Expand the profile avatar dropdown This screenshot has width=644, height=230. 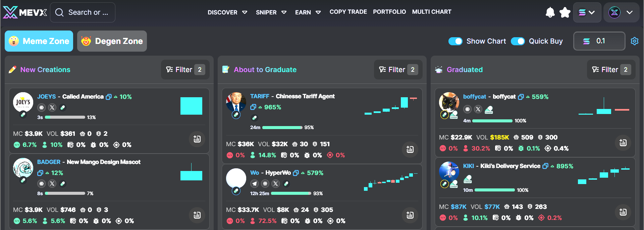point(621,12)
